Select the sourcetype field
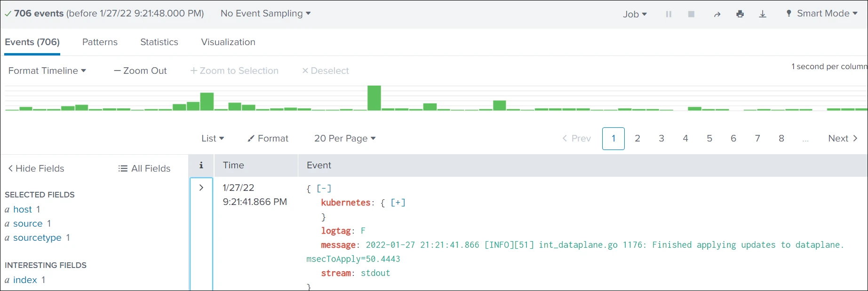Viewport: 868px width, 291px height. [37, 237]
